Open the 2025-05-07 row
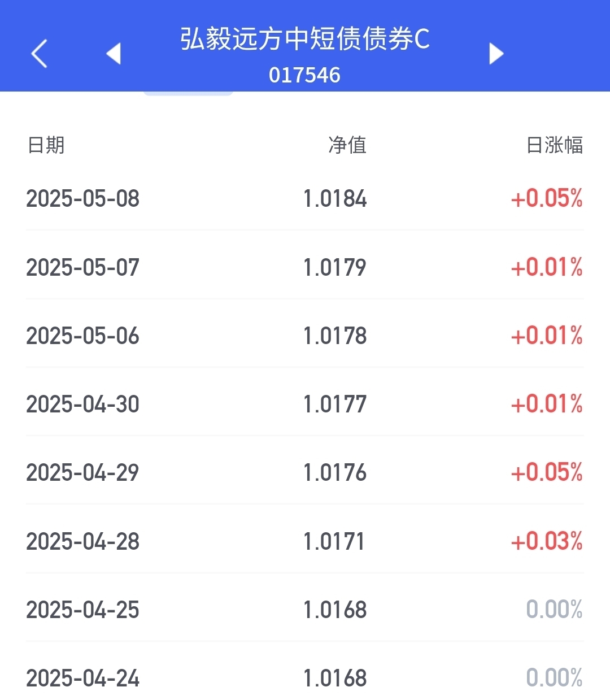Viewport: 610px width, 700px height. point(305,267)
